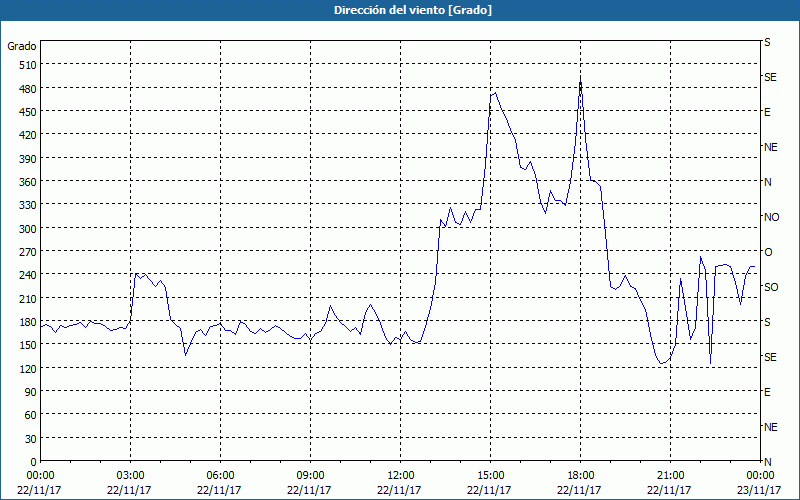Click the NO compass label on right axis
This screenshot has height=500, width=800.
pos(771,217)
